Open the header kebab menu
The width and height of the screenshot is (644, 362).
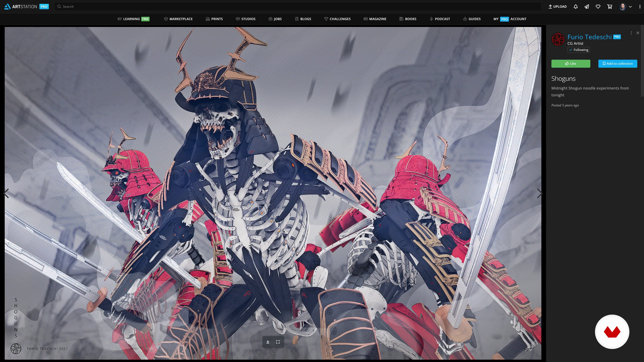(640, 7)
